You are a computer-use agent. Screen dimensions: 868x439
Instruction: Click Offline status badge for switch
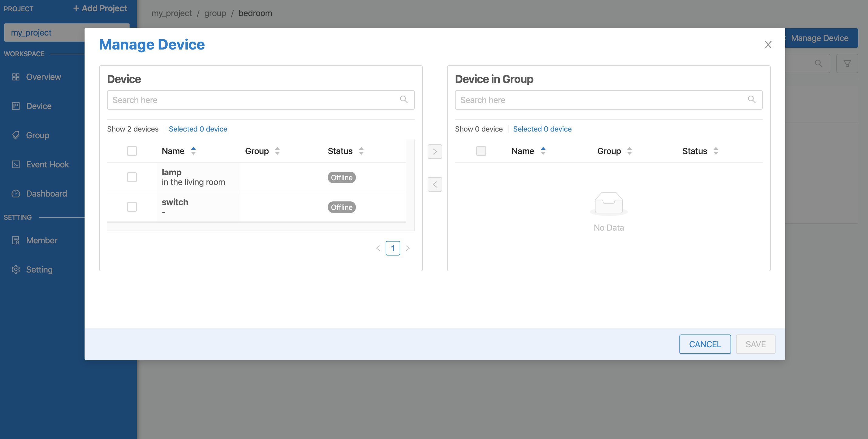342,207
